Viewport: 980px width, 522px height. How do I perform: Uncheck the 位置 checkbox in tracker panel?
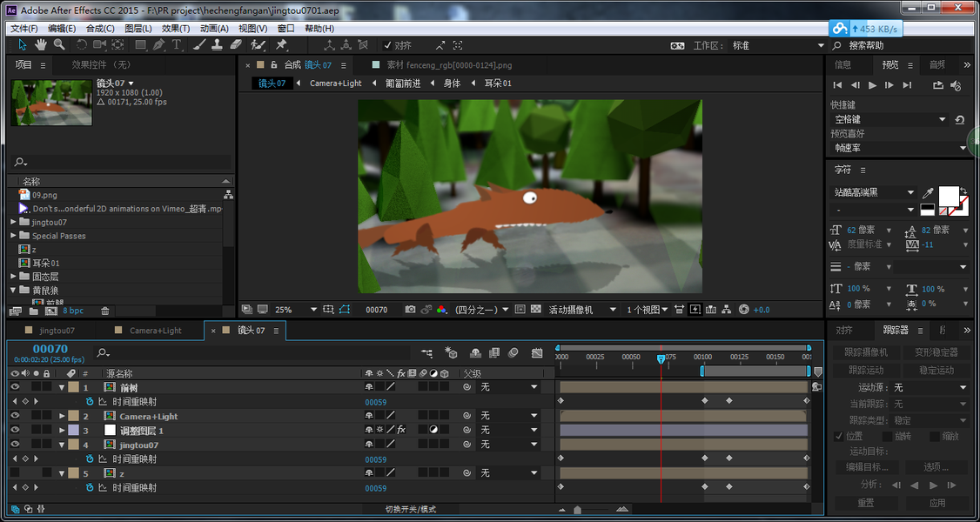[839, 436]
